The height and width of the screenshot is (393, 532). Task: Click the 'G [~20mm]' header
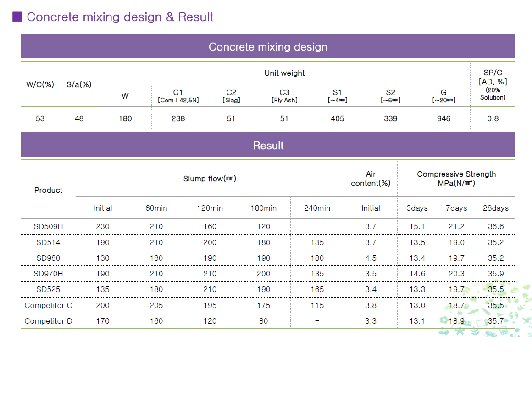444,96
